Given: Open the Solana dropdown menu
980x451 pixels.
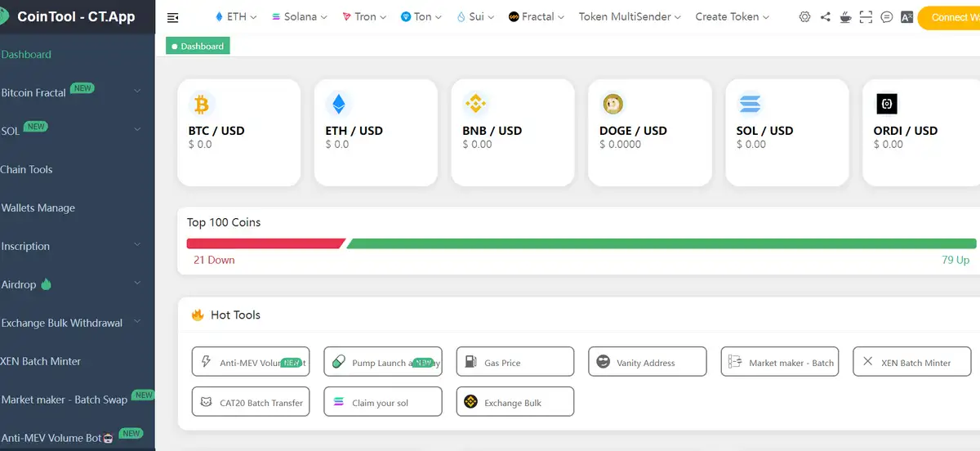Looking at the screenshot, I should (x=299, y=16).
